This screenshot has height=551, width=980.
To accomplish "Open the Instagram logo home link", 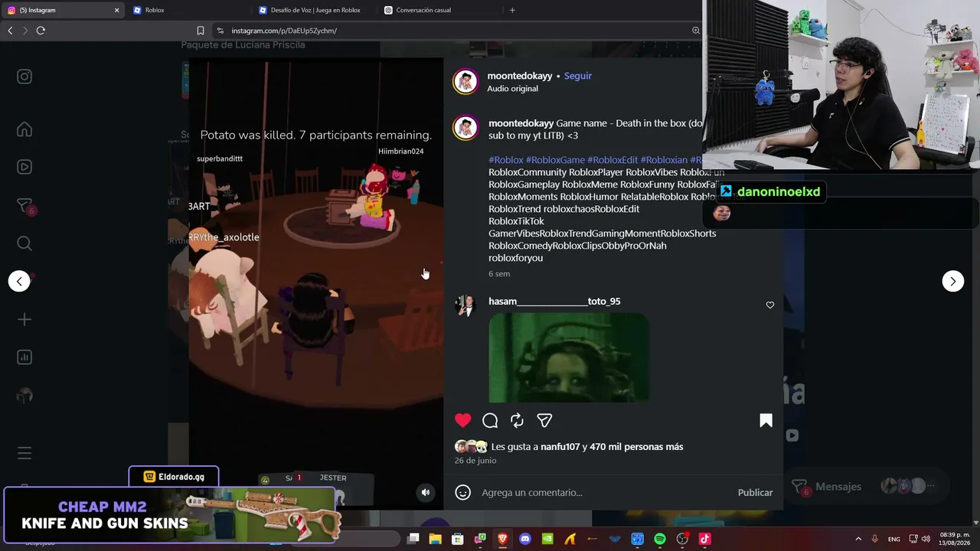I will tap(24, 77).
